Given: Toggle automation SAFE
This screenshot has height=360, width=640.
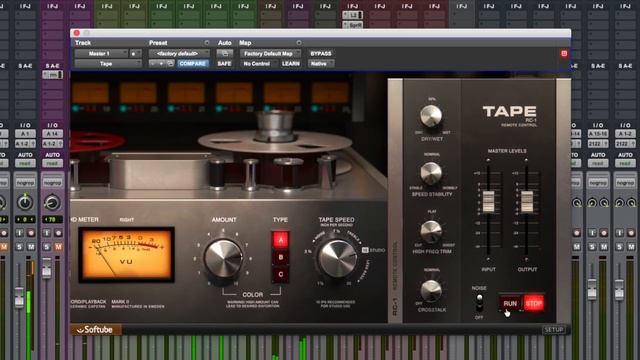Looking at the screenshot, I should click(224, 64).
